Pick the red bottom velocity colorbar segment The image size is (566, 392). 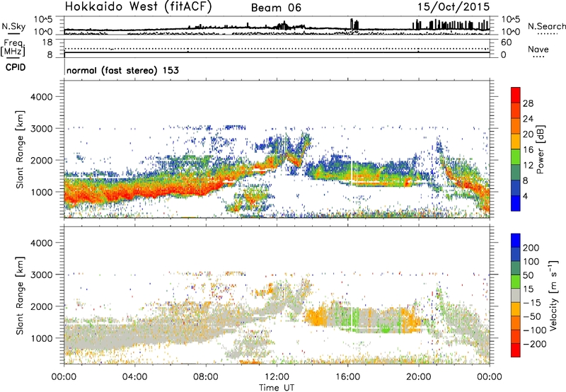click(516, 350)
